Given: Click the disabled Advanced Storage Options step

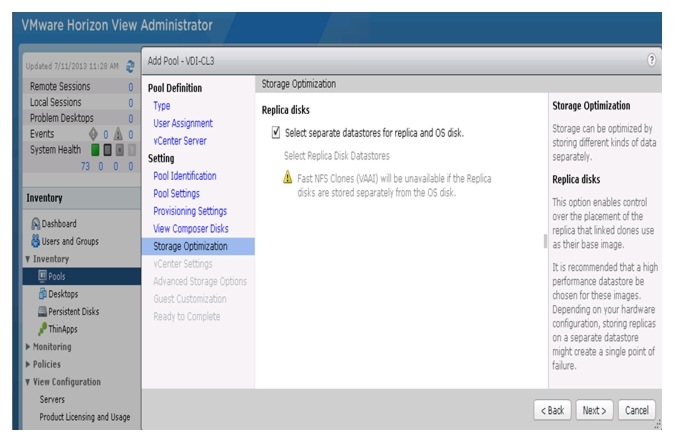Looking at the screenshot, I should (200, 281).
